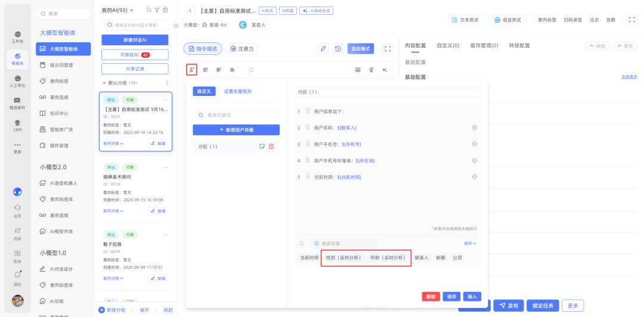Click the 新增用户肖像 button

coord(236,130)
